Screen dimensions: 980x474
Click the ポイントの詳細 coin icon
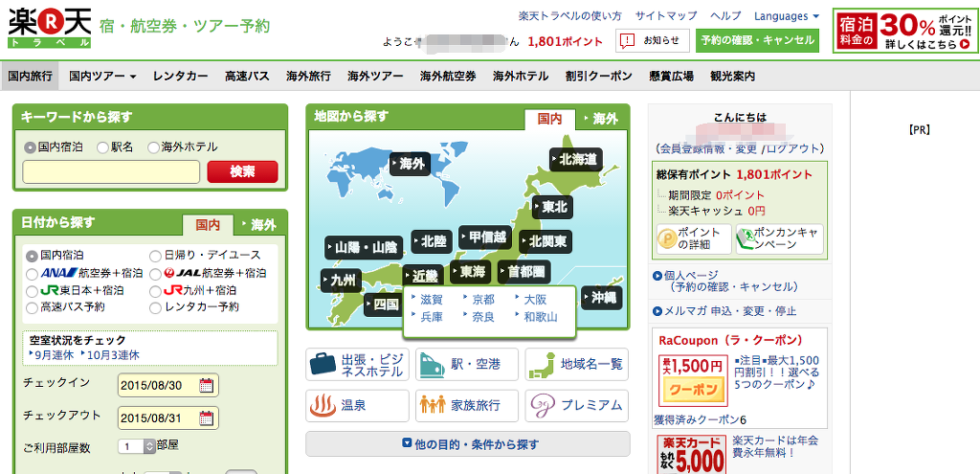(x=667, y=238)
